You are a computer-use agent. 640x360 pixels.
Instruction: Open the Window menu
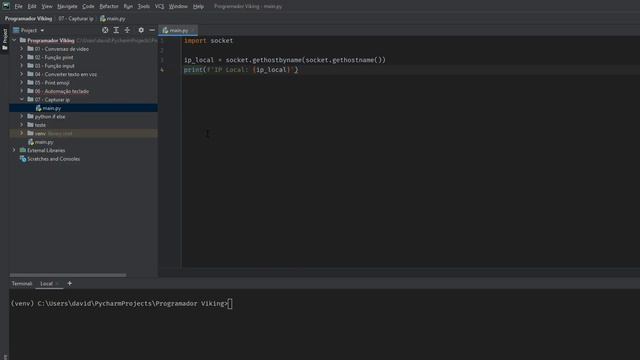[178, 7]
